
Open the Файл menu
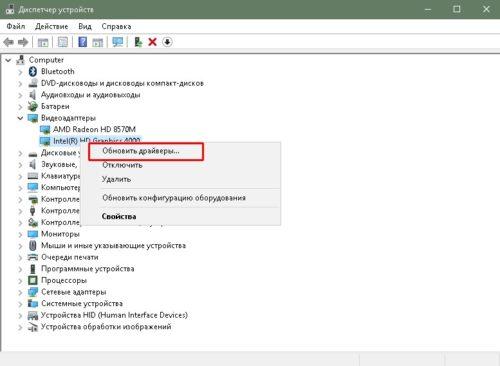pos(16,26)
